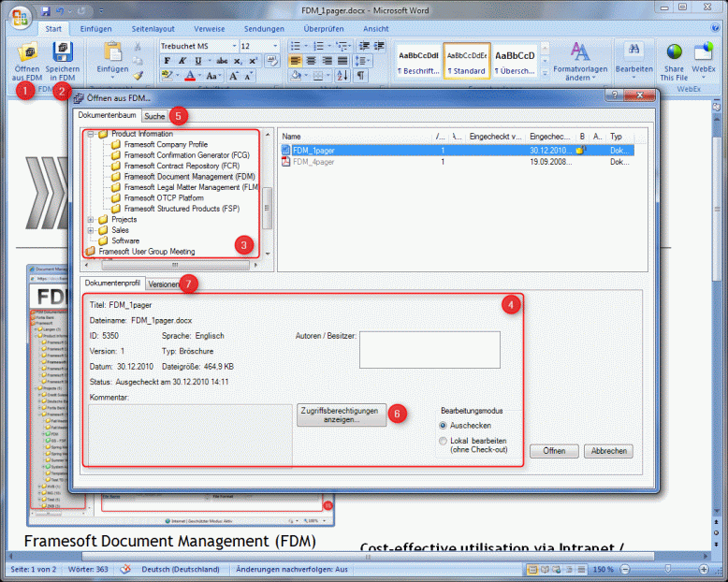This screenshot has width=728, height=582.
Task: Click the Format Painter brush icon
Action: click(138, 76)
